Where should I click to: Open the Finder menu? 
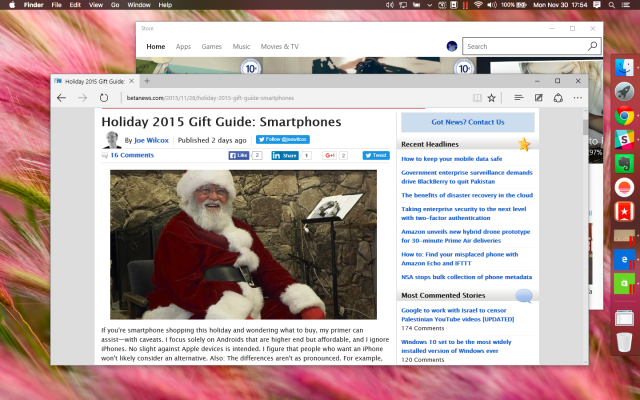tap(33, 5)
